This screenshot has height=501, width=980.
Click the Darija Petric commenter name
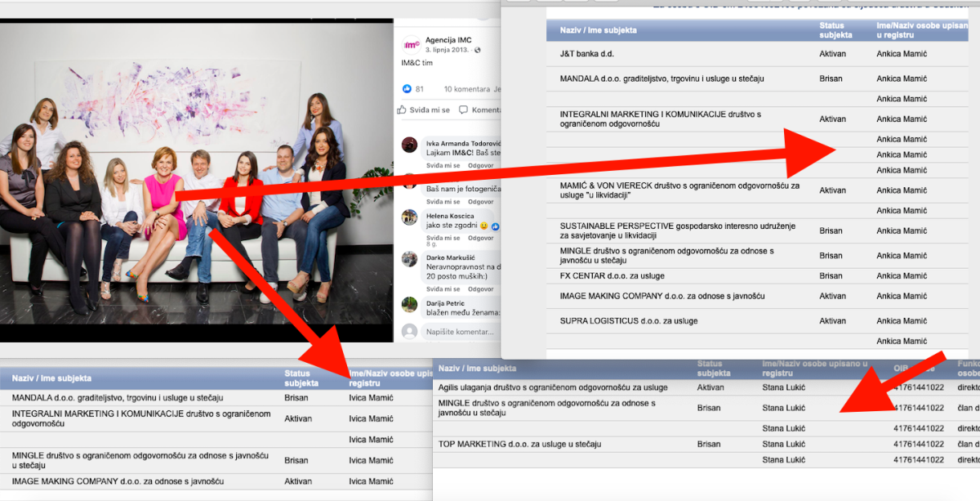click(446, 303)
